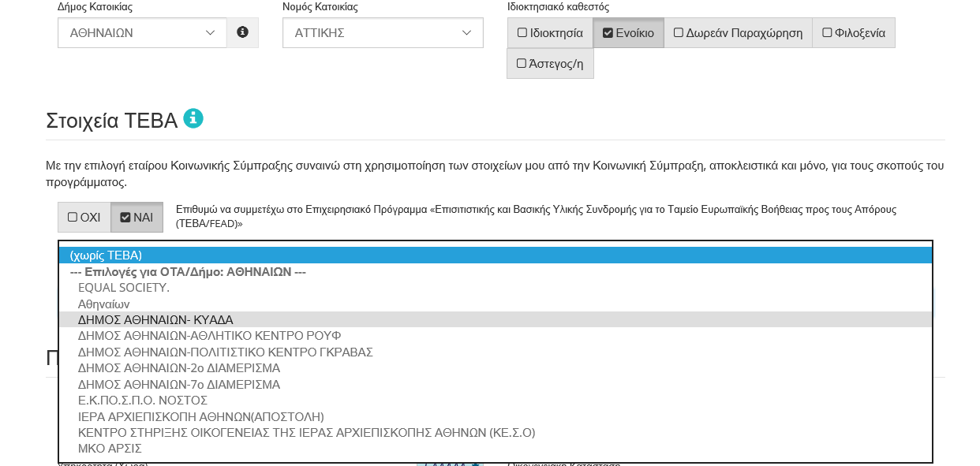Toggle the Ενοίκιο ownership option
This screenshot has width=980, height=466.
point(628,33)
